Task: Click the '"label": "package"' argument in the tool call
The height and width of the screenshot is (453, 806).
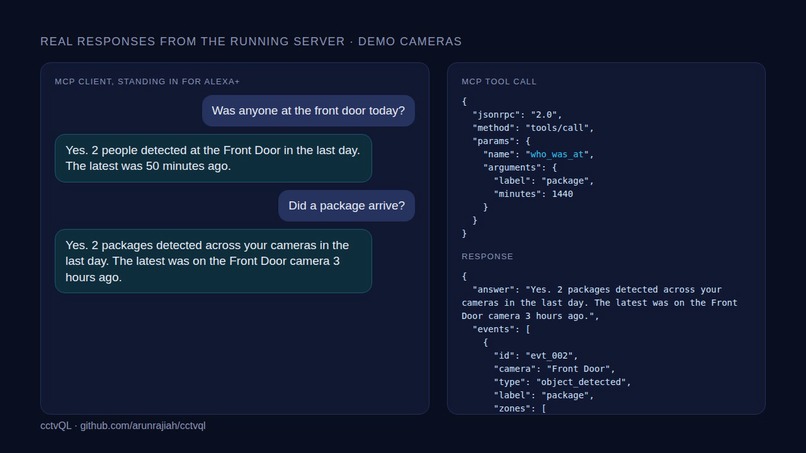Action: 544,181
